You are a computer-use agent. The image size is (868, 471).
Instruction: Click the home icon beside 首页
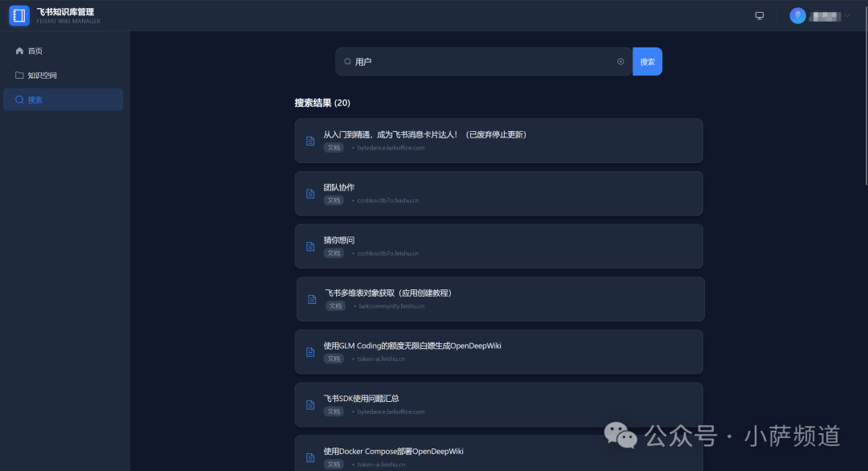pos(19,51)
